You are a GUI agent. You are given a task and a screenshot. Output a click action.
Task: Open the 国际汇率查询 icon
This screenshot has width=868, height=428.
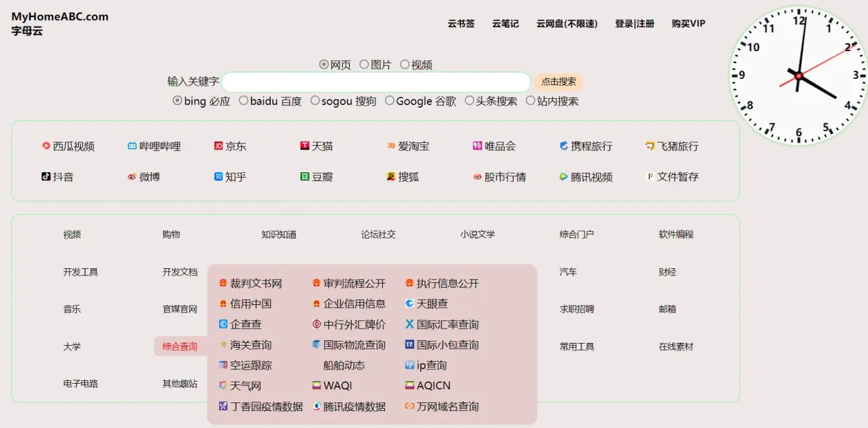410,324
